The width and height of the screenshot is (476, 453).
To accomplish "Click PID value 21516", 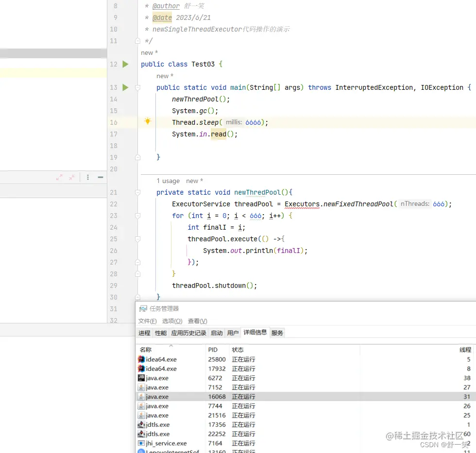I will click(217, 415).
